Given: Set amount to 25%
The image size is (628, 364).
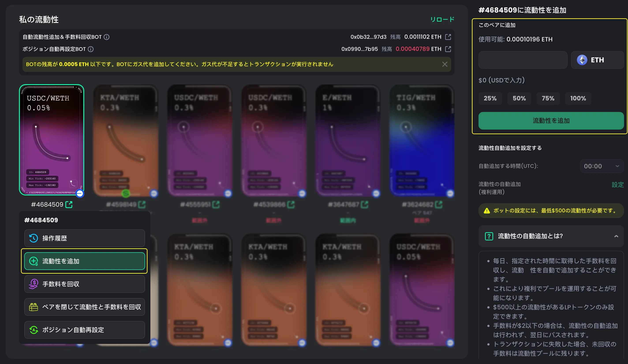Looking at the screenshot, I should tap(490, 98).
